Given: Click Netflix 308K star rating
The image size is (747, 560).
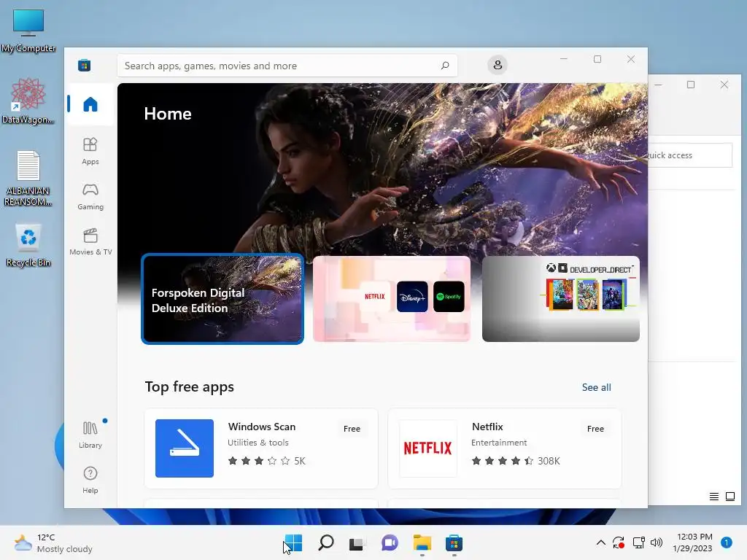Looking at the screenshot, I should click(x=516, y=461).
